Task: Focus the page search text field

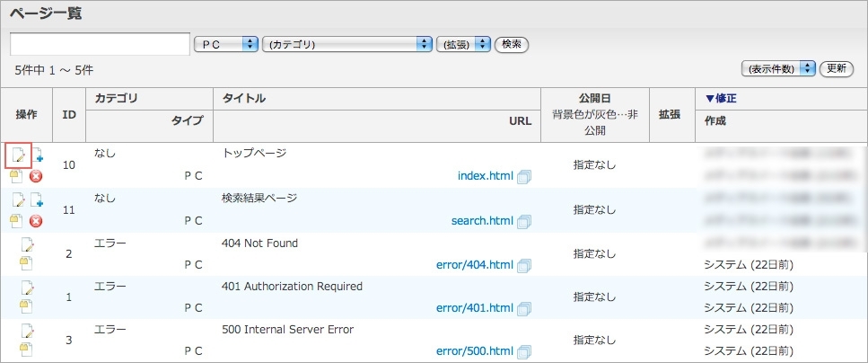Action: [101, 44]
